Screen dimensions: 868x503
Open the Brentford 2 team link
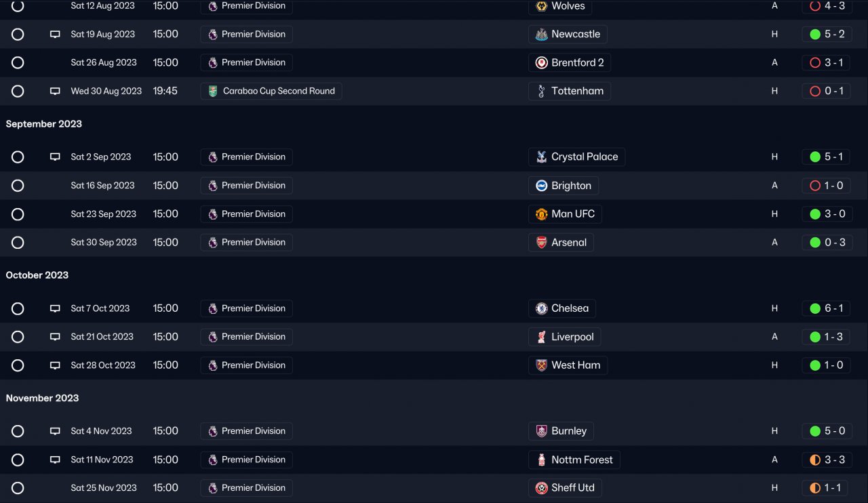[577, 63]
